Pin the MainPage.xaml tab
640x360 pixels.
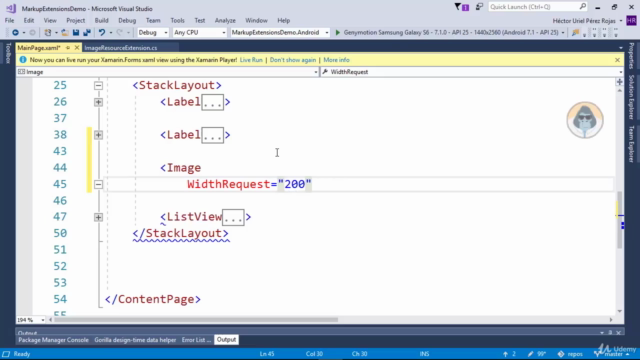tap(68, 48)
